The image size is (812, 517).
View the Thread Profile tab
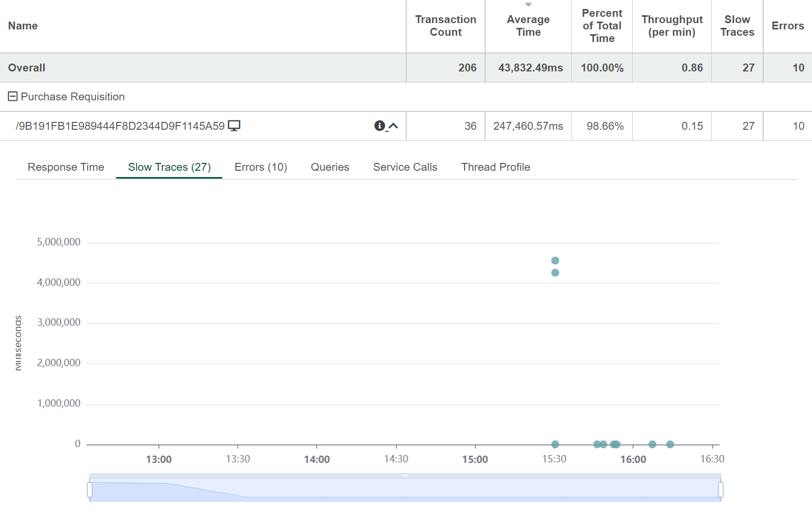pyautogui.click(x=495, y=167)
